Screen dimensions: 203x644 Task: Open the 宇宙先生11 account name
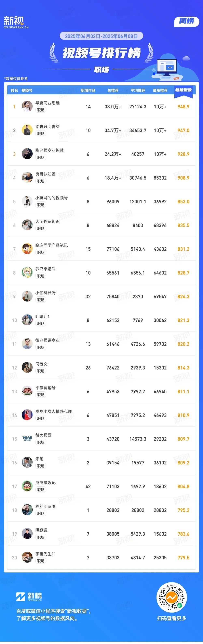coord(45,554)
